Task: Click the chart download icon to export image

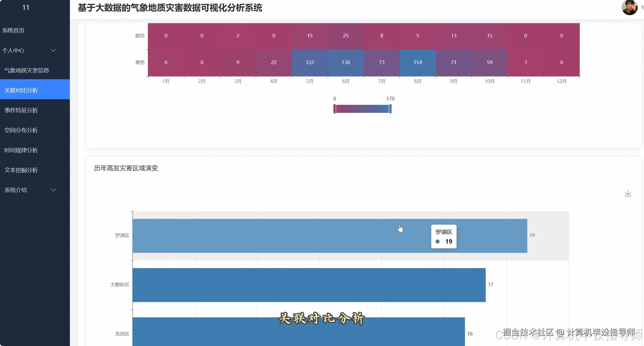Action: tap(628, 193)
